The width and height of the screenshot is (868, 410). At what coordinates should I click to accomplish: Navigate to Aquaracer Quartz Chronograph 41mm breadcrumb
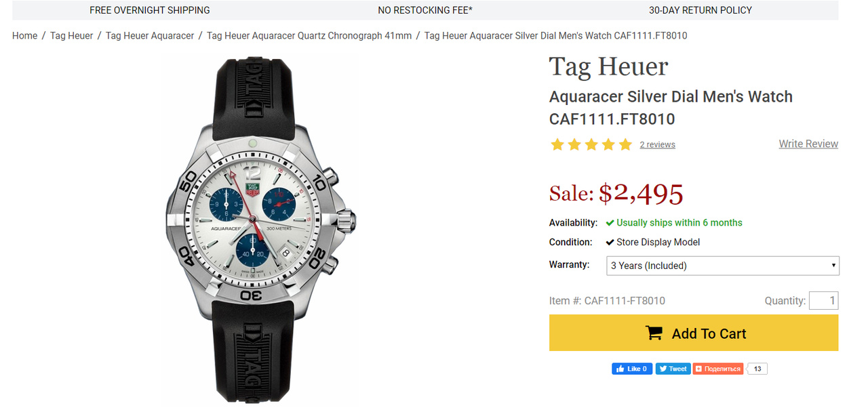[309, 35]
